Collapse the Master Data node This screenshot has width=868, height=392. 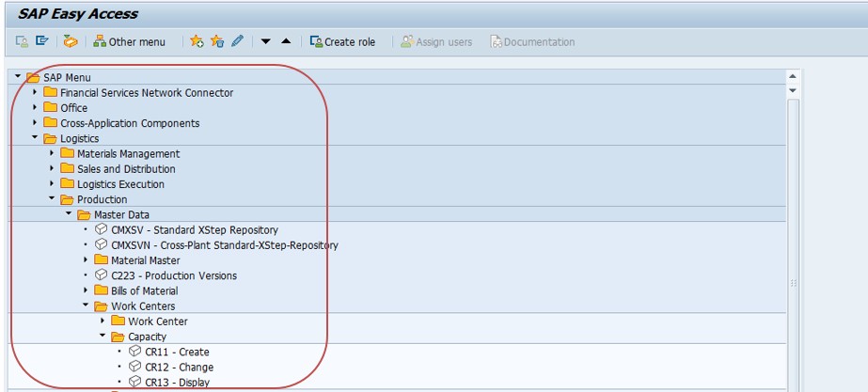[69, 213]
